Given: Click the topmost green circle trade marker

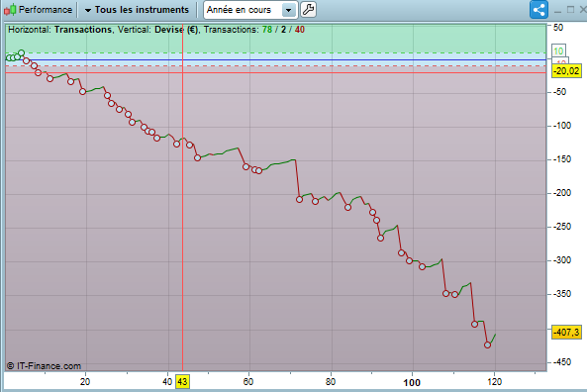Looking at the screenshot, I should [x=22, y=53].
